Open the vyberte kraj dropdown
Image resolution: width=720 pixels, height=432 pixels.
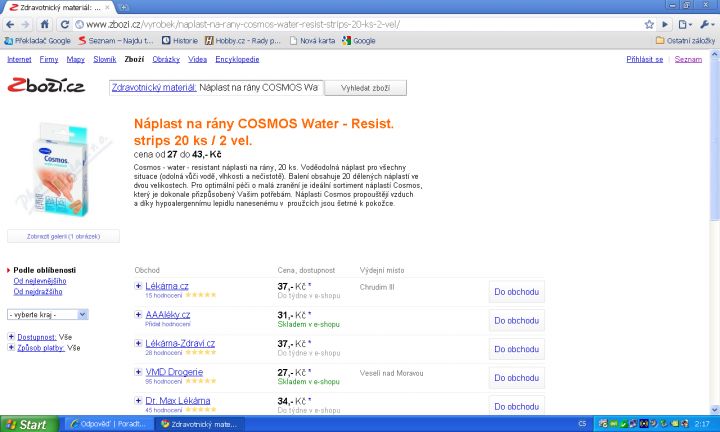[48, 314]
